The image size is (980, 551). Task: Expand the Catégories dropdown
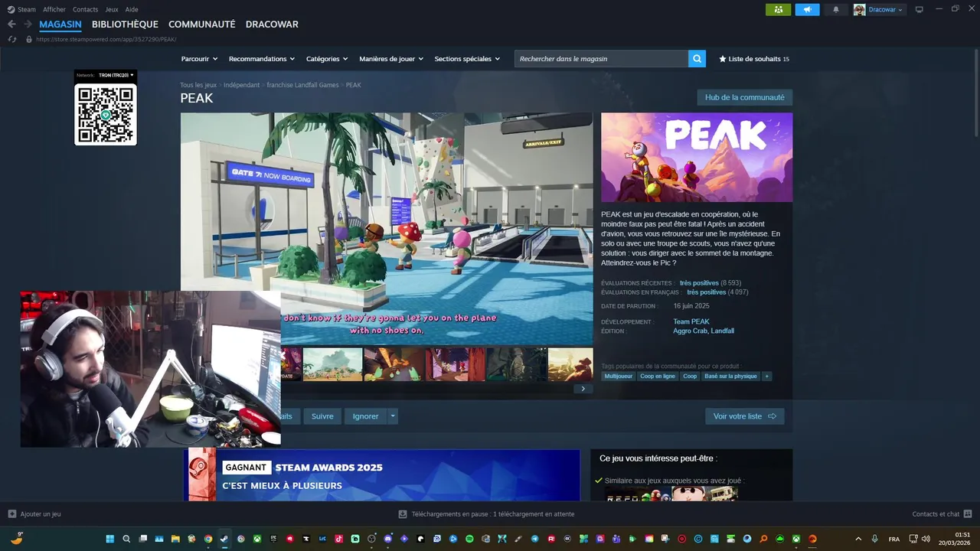tap(327, 59)
